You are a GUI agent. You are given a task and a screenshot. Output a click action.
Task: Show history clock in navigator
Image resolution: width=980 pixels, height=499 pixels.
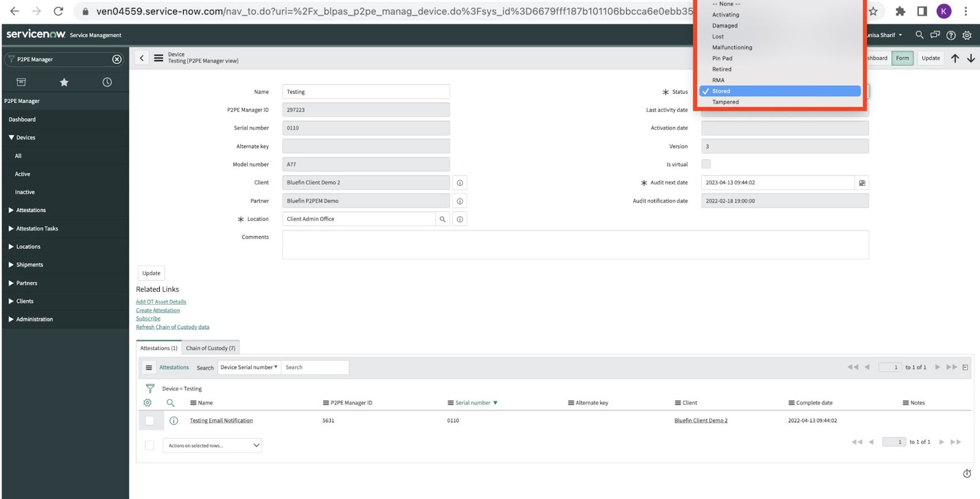pyautogui.click(x=107, y=82)
